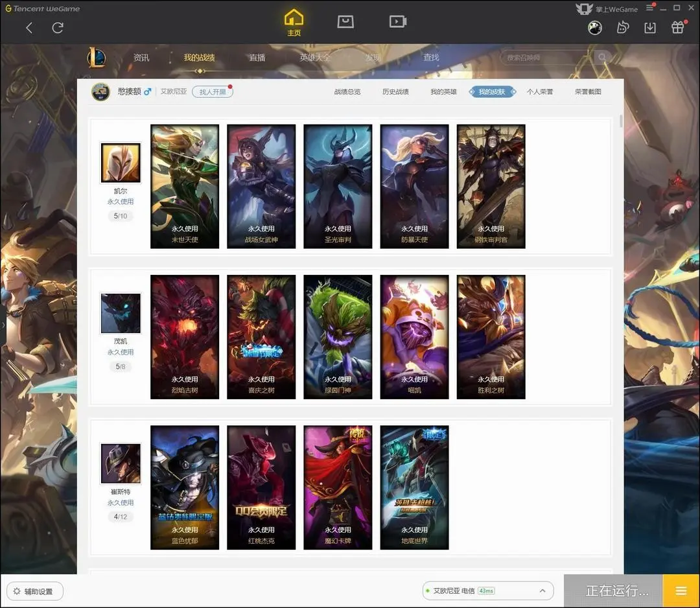Open the 地底世界 skin card
Image resolution: width=700 pixels, height=608 pixels.
[414, 487]
